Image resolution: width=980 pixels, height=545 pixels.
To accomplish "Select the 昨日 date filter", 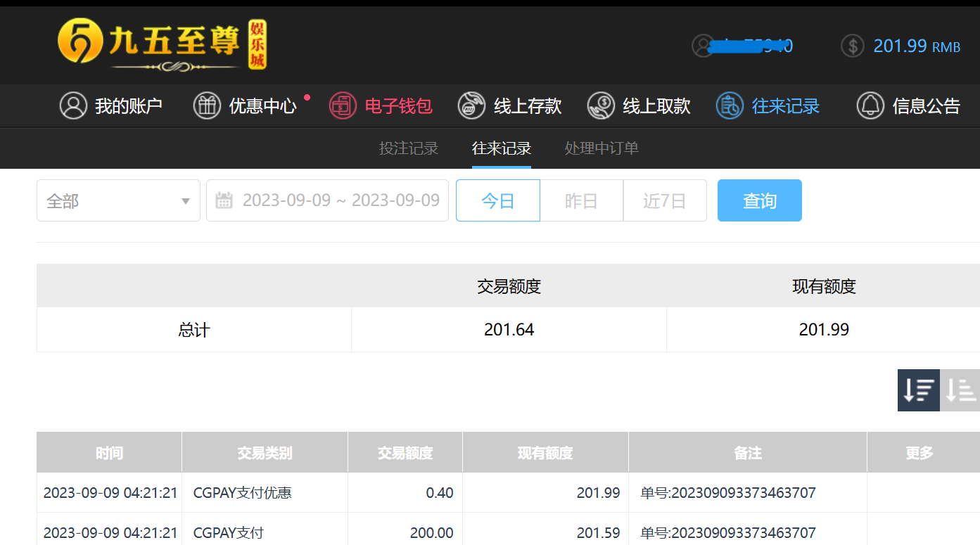I will coord(581,200).
